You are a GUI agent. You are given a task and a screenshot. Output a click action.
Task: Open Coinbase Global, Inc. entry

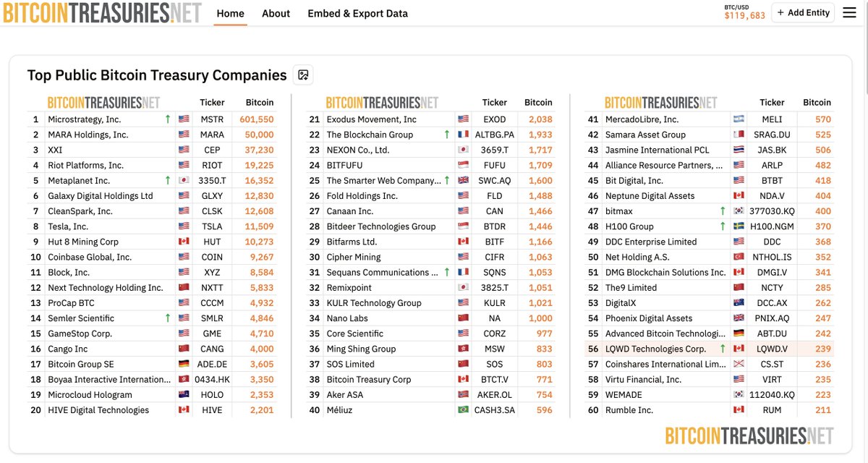90,257
